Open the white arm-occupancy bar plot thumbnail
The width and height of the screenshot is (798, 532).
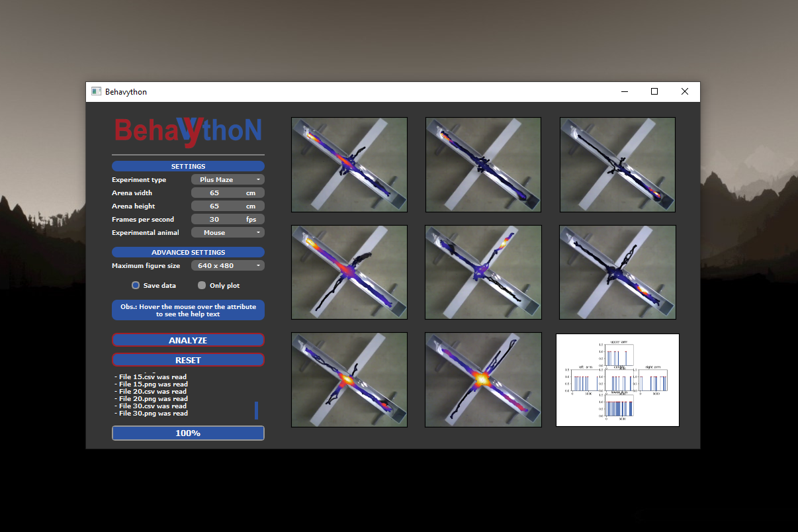coord(617,380)
